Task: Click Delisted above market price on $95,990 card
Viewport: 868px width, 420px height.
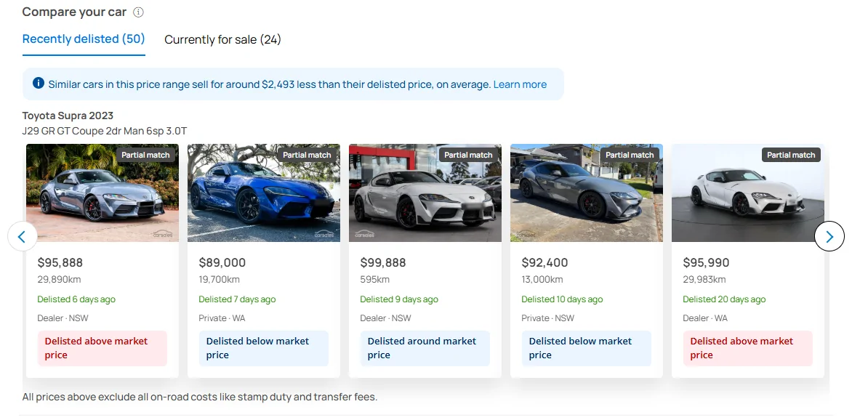Action: coord(748,348)
